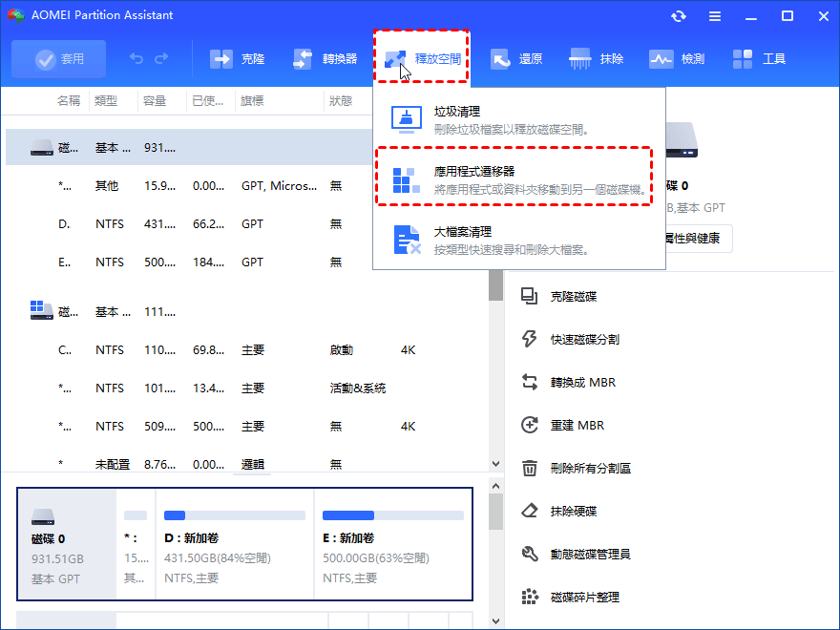
Task: Click 轉換成 MBR option
Action: tap(583, 382)
